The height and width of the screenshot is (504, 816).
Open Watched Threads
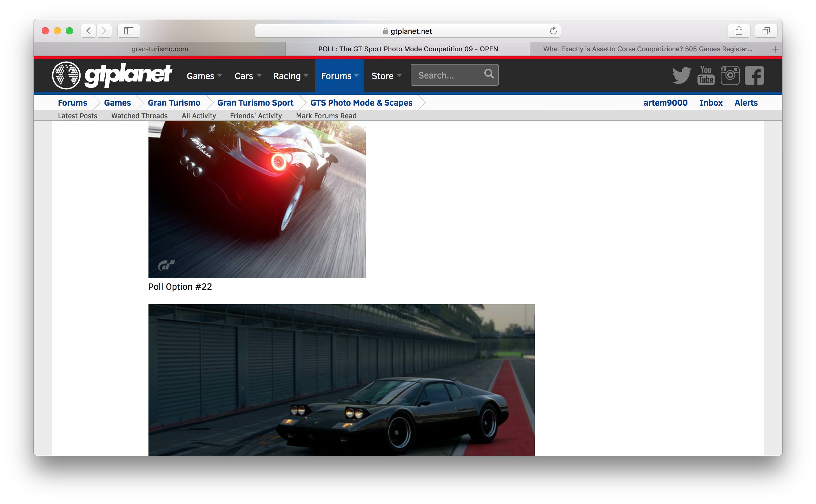tap(139, 116)
